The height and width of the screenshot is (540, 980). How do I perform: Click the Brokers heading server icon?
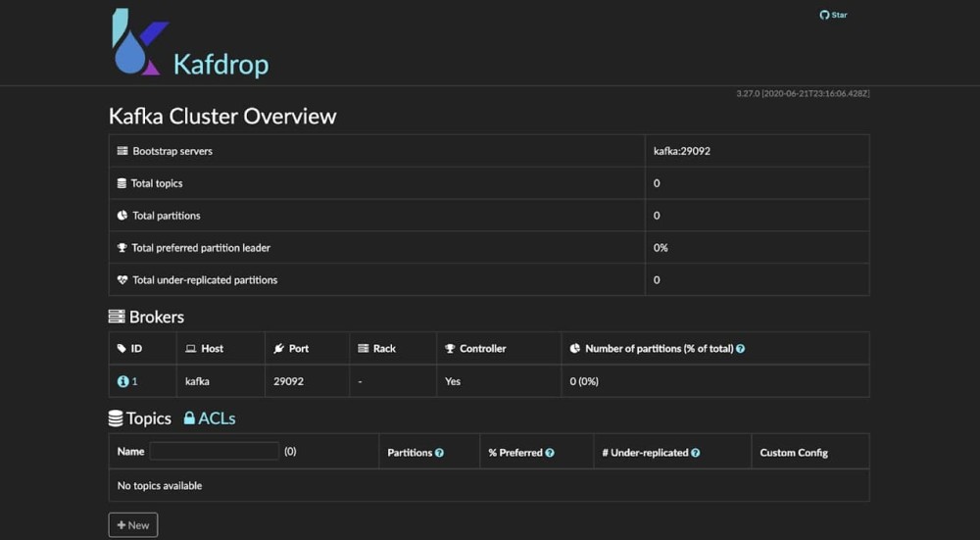click(117, 317)
